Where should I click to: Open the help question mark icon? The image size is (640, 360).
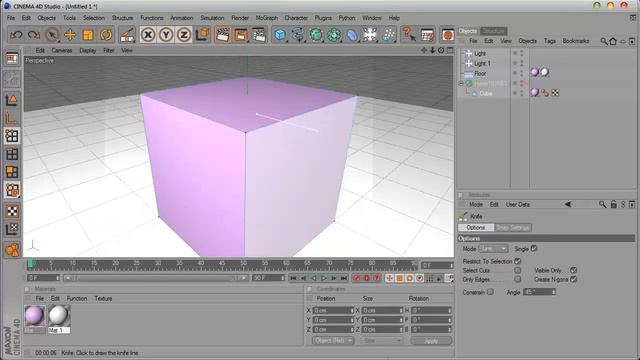408,35
